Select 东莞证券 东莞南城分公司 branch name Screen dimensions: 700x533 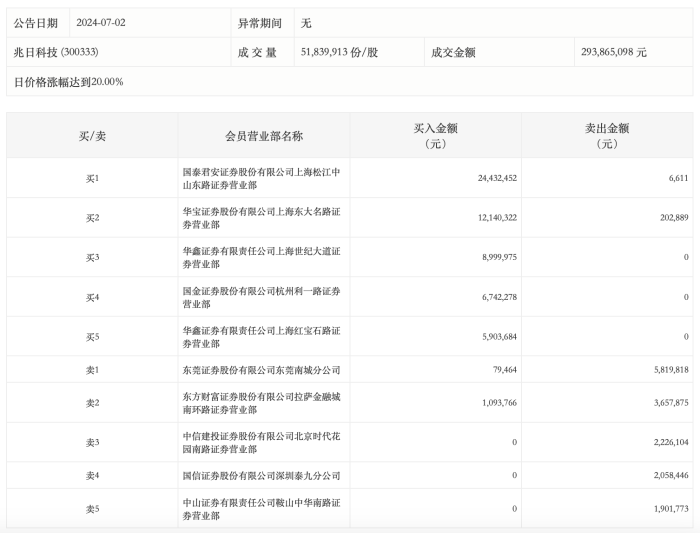261,370
